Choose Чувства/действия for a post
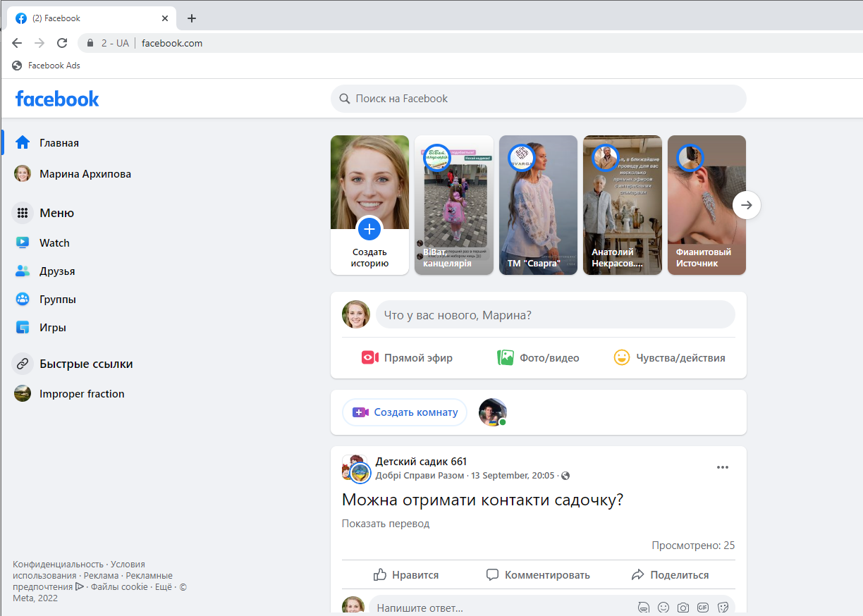Image resolution: width=863 pixels, height=616 pixels. [x=669, y=357]
